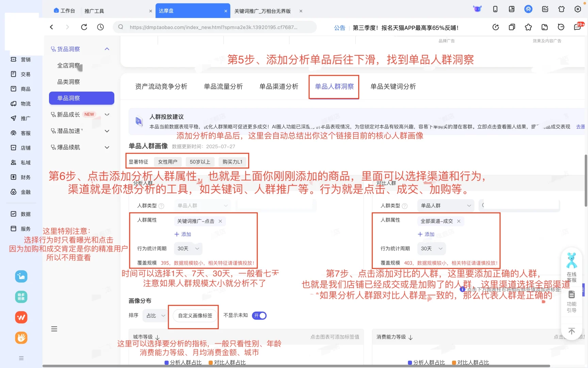The width and height of the screenshot is (588, 368).
Task: Switch to the 单品渠道分析 tab
Action: 278,87
